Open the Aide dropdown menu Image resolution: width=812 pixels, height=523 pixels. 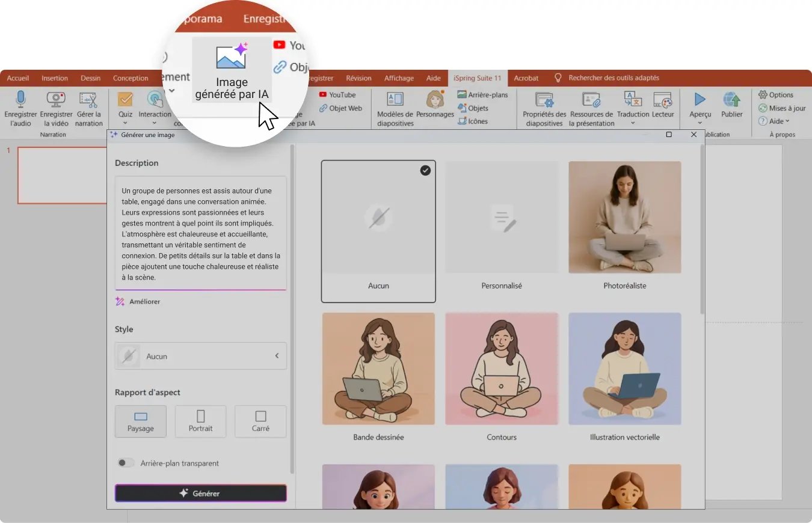775,121
